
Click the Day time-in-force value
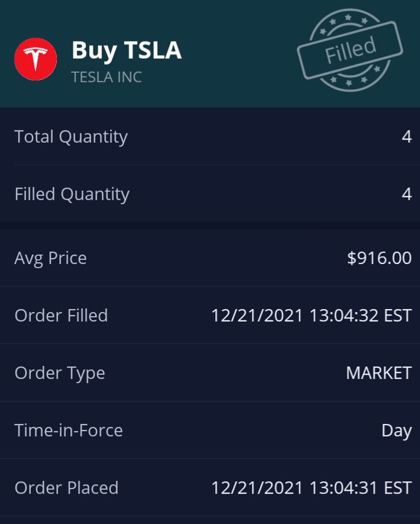click(396, 430)
